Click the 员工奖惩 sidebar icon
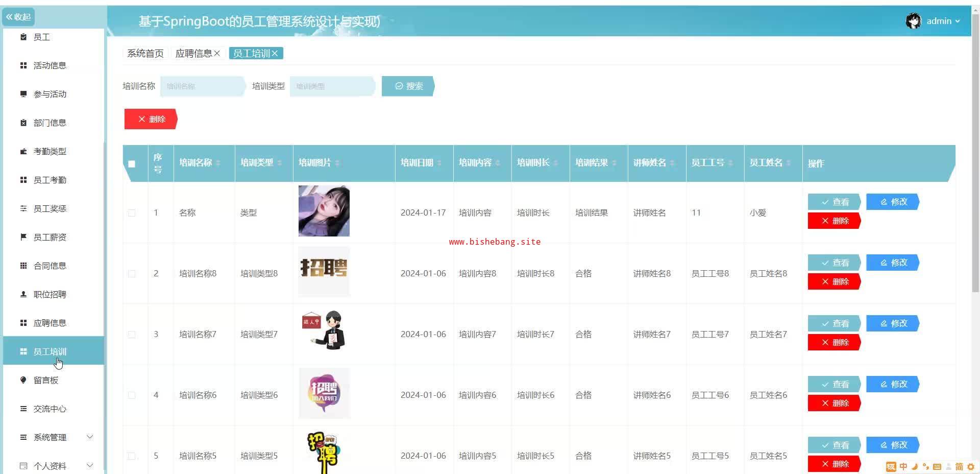This screenshot has width=980, height=474. [x=23, y=208]
